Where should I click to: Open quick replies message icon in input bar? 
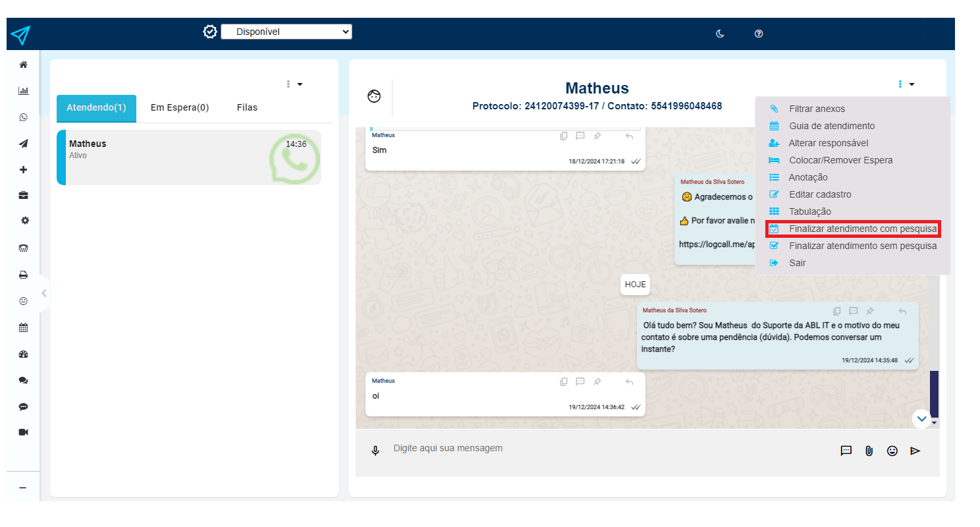click(846, 451)
